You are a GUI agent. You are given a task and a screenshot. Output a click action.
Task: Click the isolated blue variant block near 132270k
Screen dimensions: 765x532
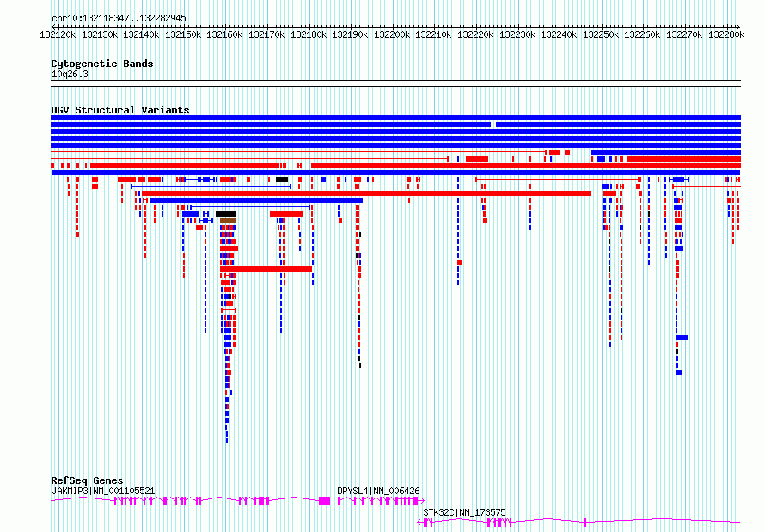682,338
